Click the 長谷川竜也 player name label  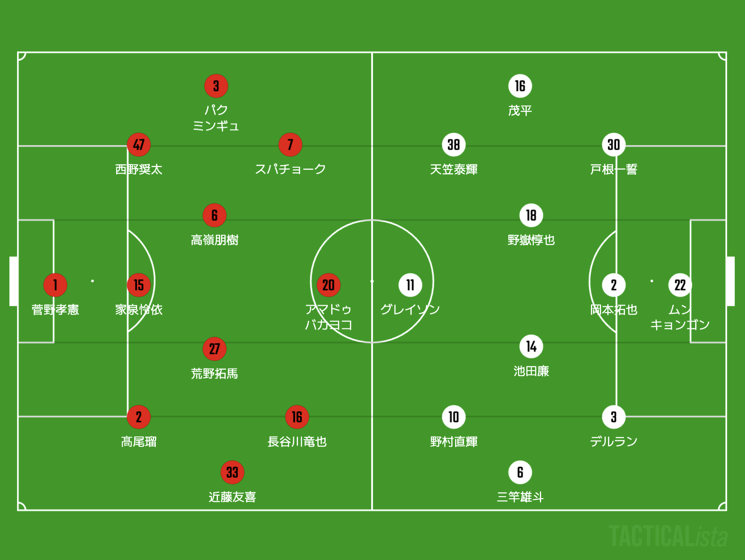coord(297,442)
